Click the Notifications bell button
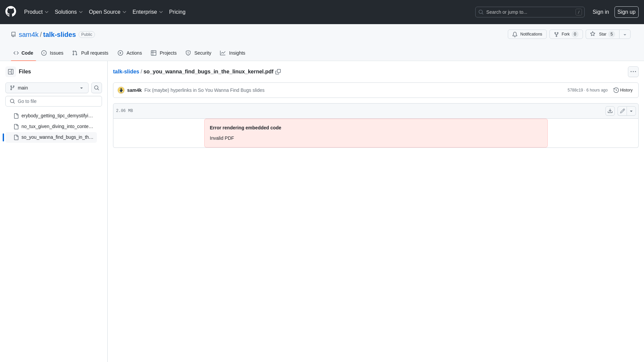Image resolution: width=644 pixels, height=362 pixels. point(527,34)
